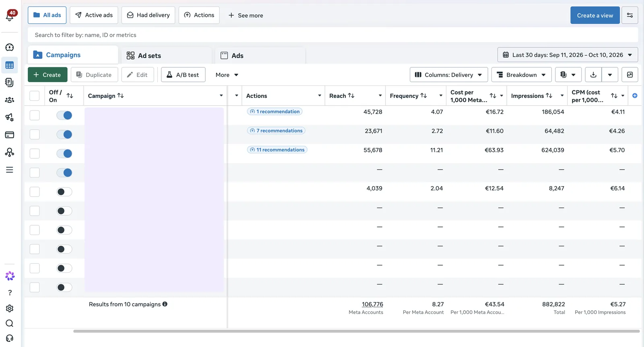The image size is (644, 347).
Task: Open the Actions column header dropdown
Action: coord(320,96)
